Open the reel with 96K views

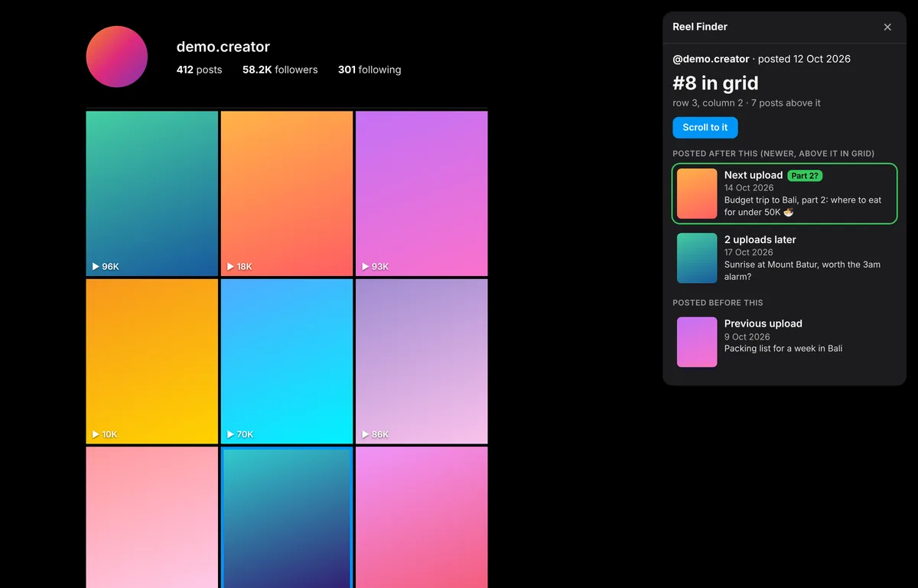(152, 193)
